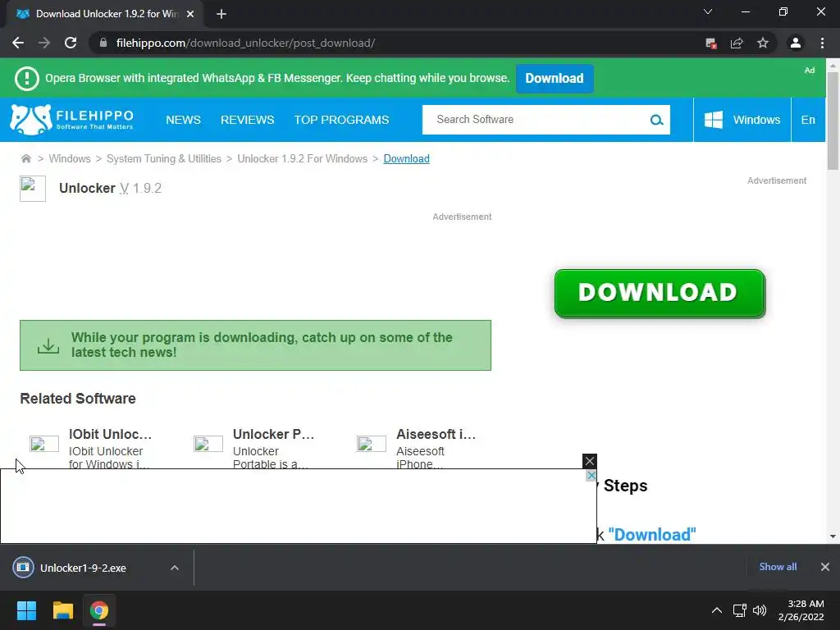The image size is (840, 630).
Task: Open the Chrome three-dot menu
Action: [822, 43]
